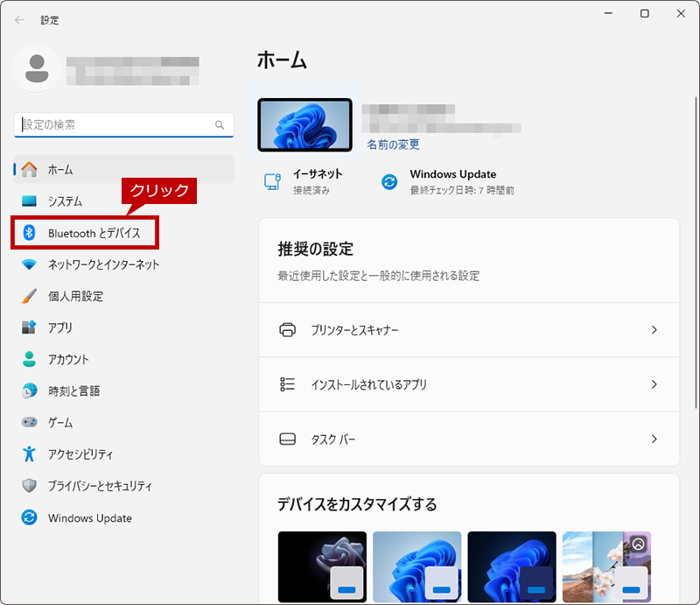The image size is (700, 605).
Task: Expand the Printers and Scanners chevron
Action: [654, 330]
